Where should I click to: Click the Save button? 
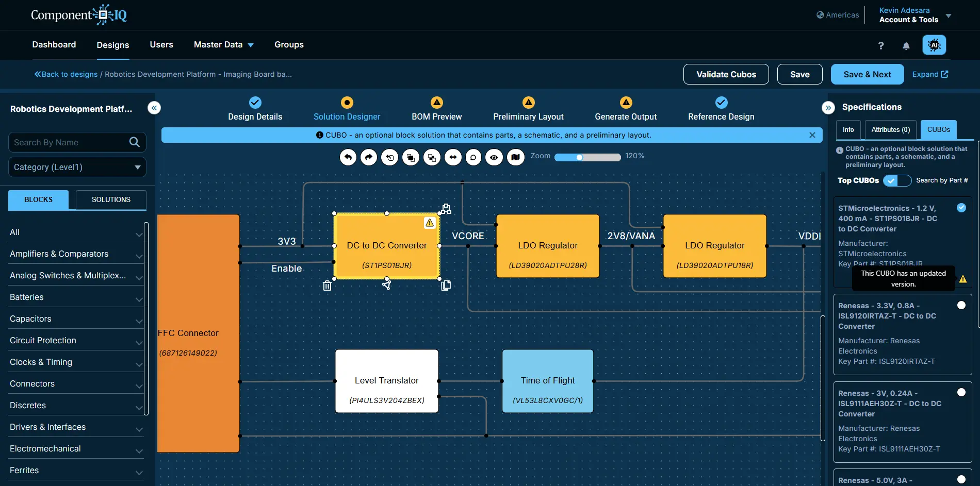coord(800,74)
